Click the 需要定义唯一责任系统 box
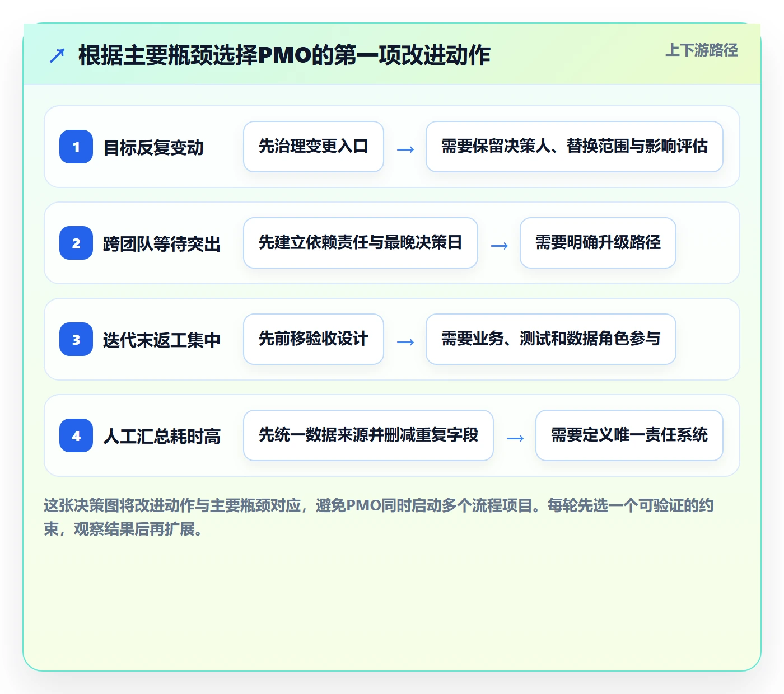784x694 pixels. click(x=629, y=435)
